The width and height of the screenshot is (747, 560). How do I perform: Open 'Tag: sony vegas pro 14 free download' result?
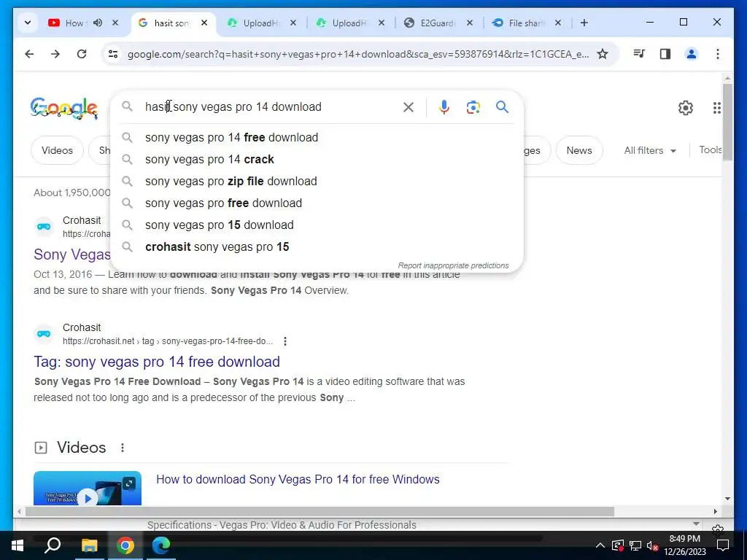coord(157,362)
